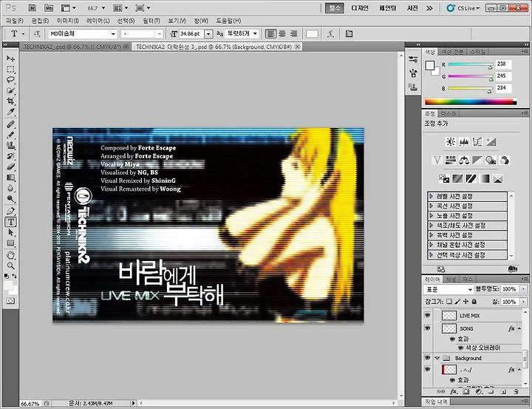Open the 이미지(I) menu
Viewport: 532px width, 409px height.
click(68, 21)
